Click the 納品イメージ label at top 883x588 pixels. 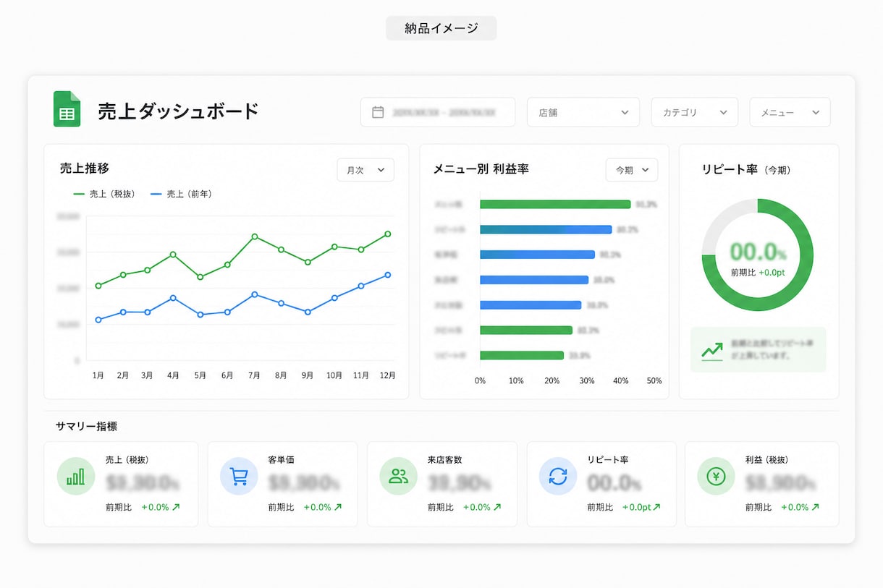441,28
